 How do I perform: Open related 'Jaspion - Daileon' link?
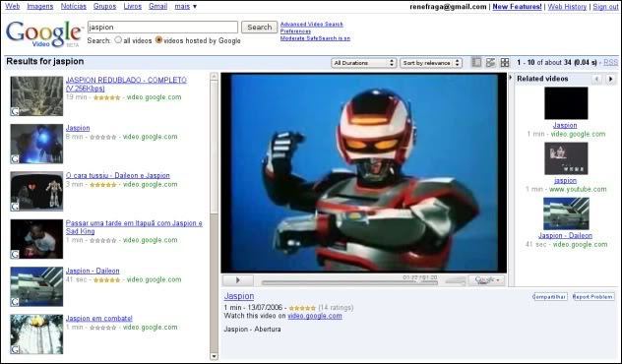click(565, 235)
